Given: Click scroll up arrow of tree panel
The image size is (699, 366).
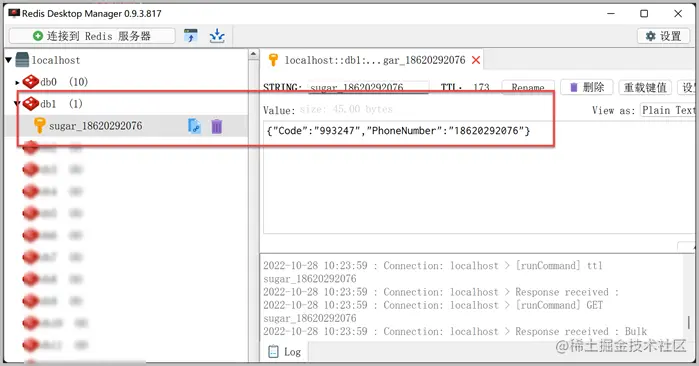Looking at the screenshot, I should 253,54.
